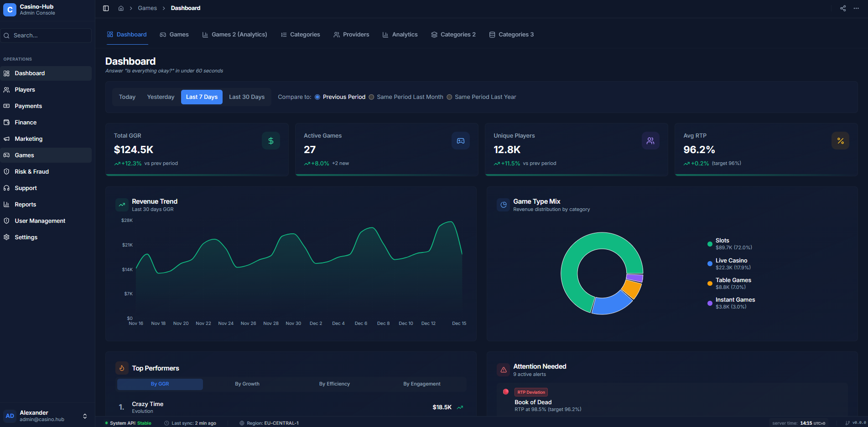The width and height of the screenshot is (868, 427).
Task: Click the flame icon beside Top Performers
Action: 122,368
